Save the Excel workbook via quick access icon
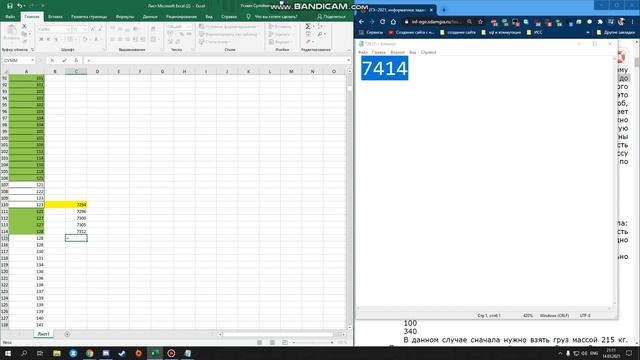This screenshot has width=640, height=360. tap(10, 6)
